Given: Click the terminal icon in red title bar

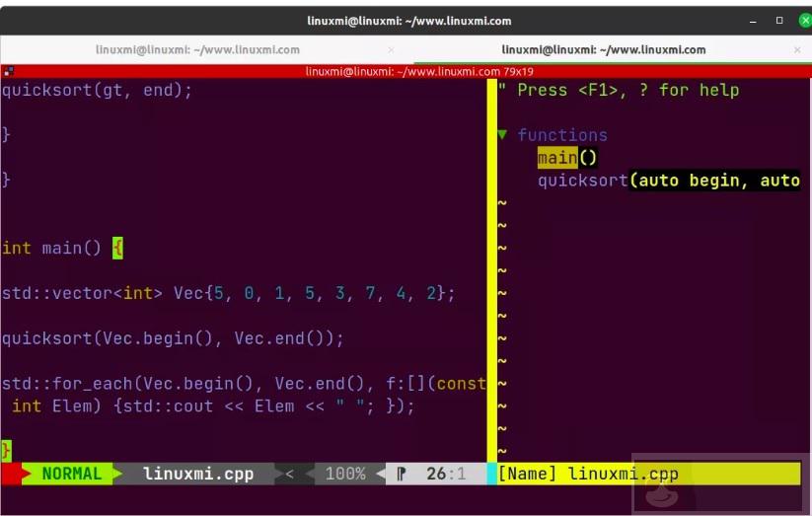Looking at the screenshot, I should [x=8, y=71].
